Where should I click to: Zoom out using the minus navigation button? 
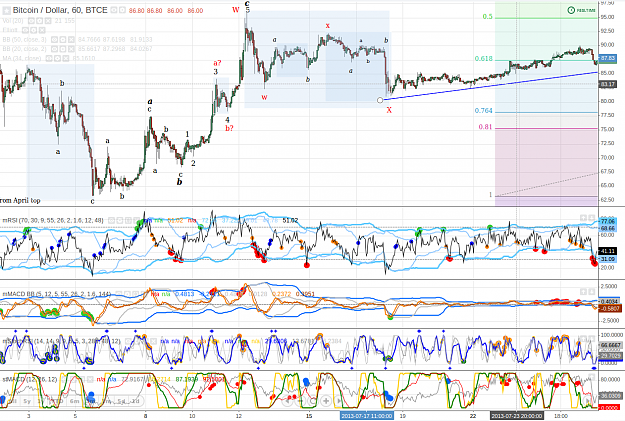coord(300,401)
